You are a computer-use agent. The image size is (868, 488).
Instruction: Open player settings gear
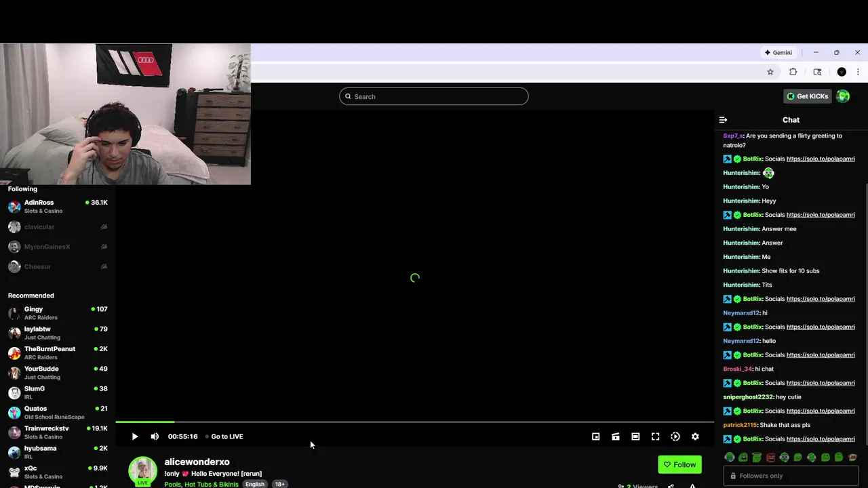click(x=695, y=436)
